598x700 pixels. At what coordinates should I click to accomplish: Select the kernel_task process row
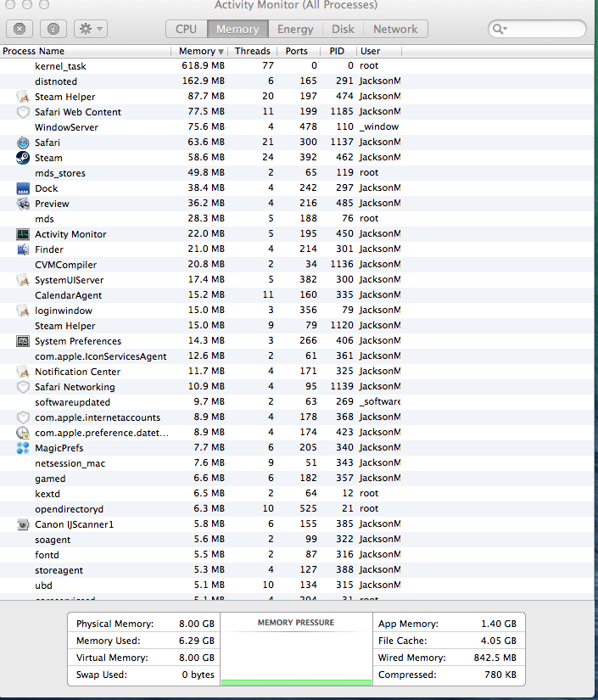click(x=299, y=66)
